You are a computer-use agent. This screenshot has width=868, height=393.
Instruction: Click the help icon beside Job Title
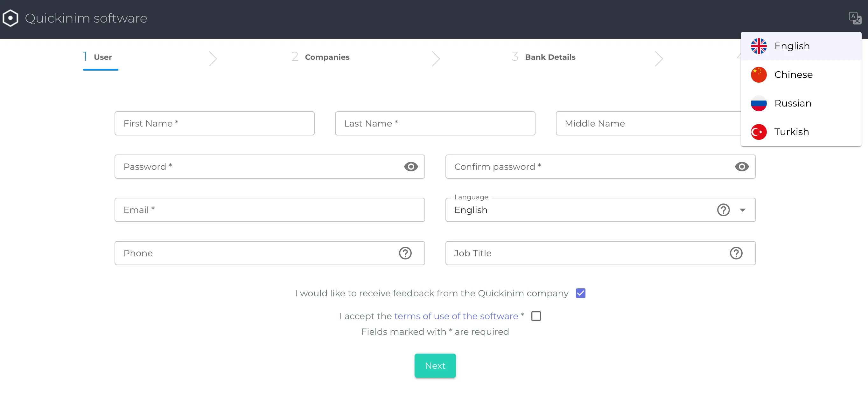pos(737,253)
